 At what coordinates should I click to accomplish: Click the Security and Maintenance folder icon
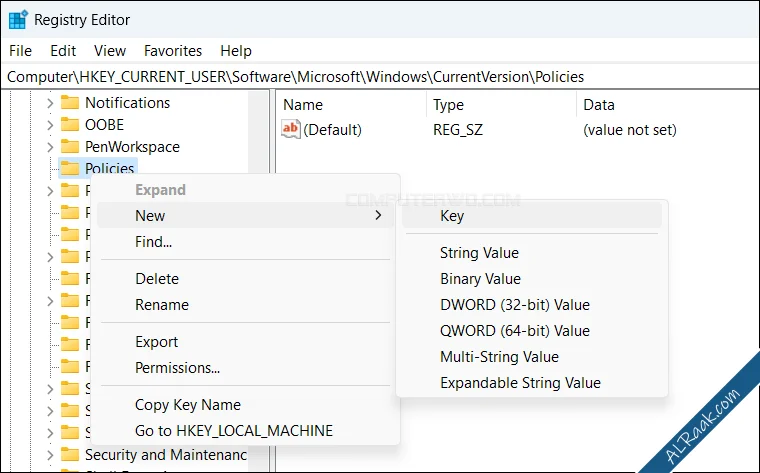click(70, 455)
